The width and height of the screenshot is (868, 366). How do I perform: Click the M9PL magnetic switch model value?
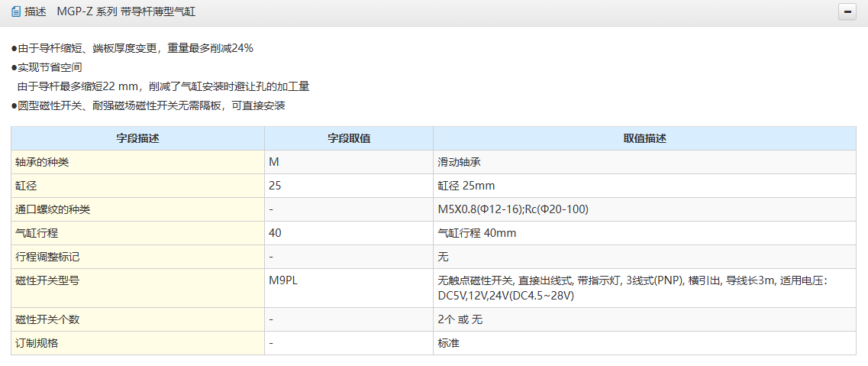coord(283,280)
